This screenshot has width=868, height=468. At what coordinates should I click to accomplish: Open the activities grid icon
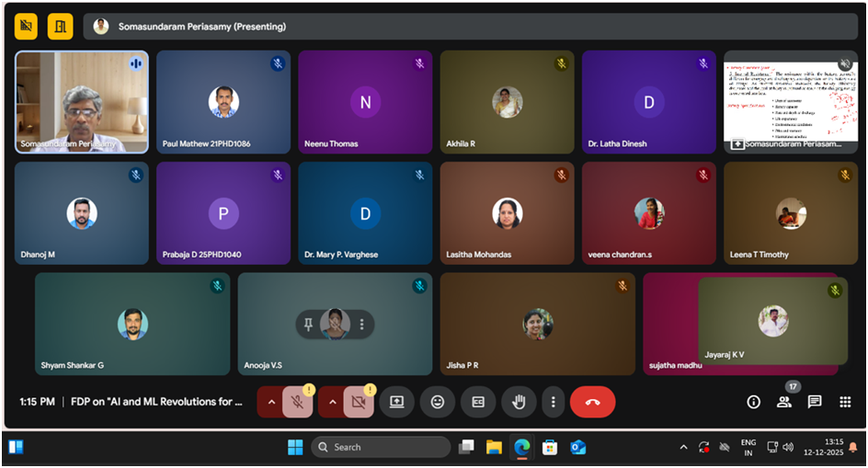(x=845, y=402)
